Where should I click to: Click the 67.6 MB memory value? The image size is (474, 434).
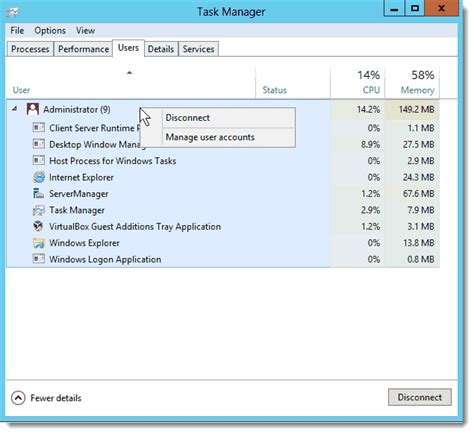(x=418, y=194)
